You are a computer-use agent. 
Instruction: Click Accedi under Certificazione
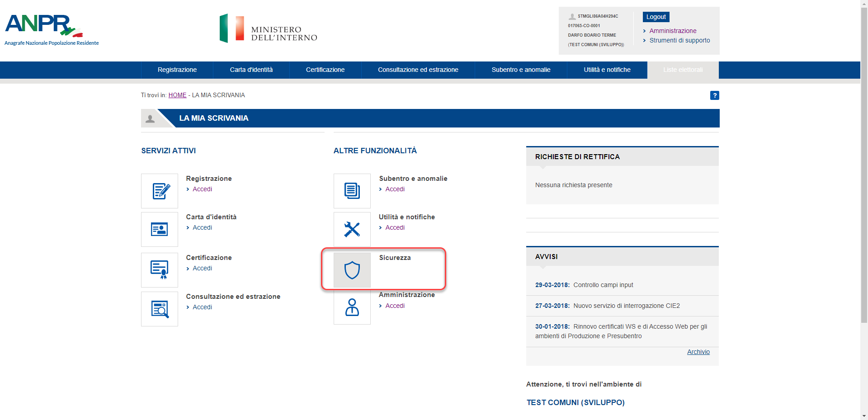202,268
